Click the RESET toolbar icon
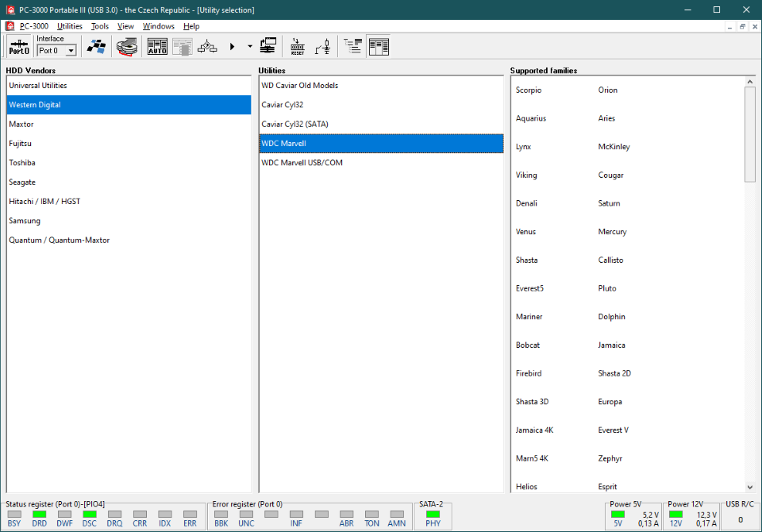The image size is (762, 532). click(298, 47)
